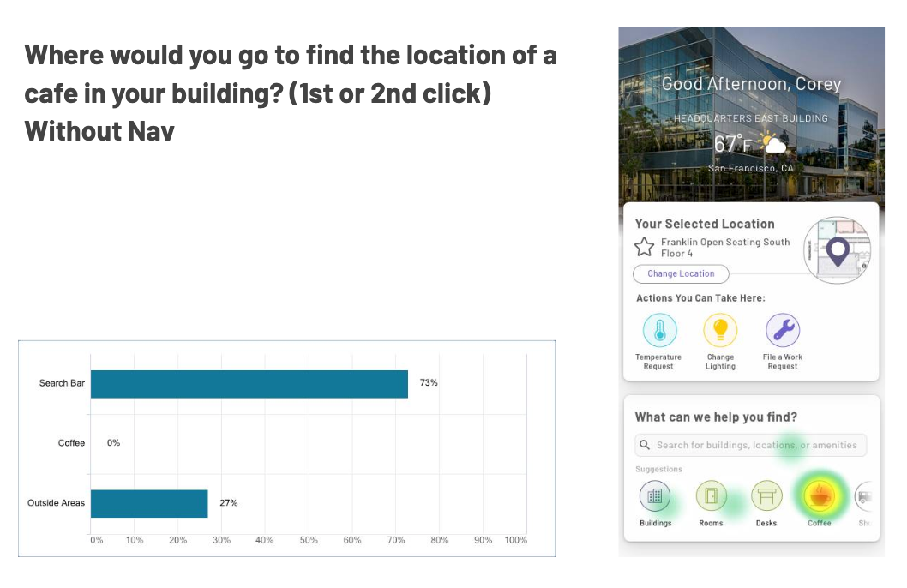907x588 pixels.
Task: Select the Buildings suggestion icon
Action: click(655, 495)
